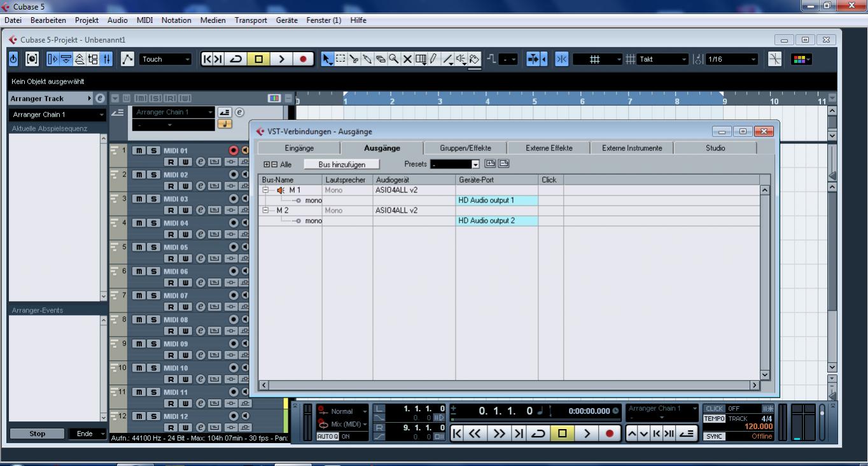Switch to the Externe Instrumente tab
This screenshot has width=868, height=466.
click(632, 148)
